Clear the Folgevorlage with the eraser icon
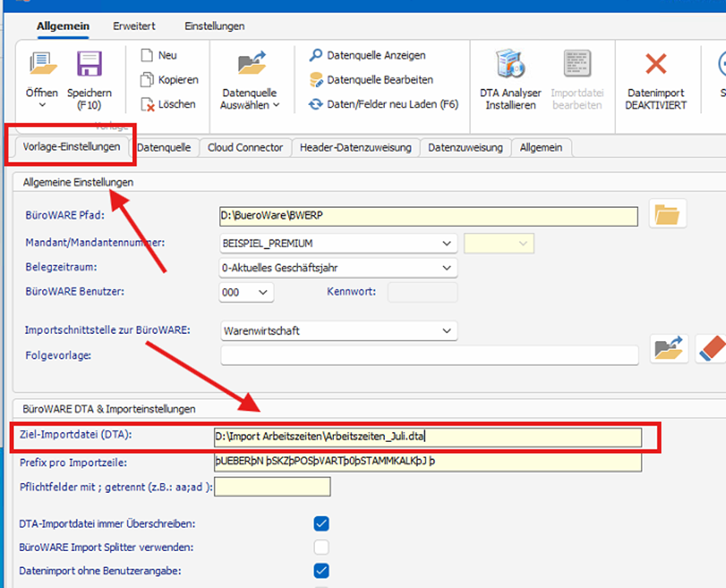This screenshot has height=588, width=726. click(711, 349)
